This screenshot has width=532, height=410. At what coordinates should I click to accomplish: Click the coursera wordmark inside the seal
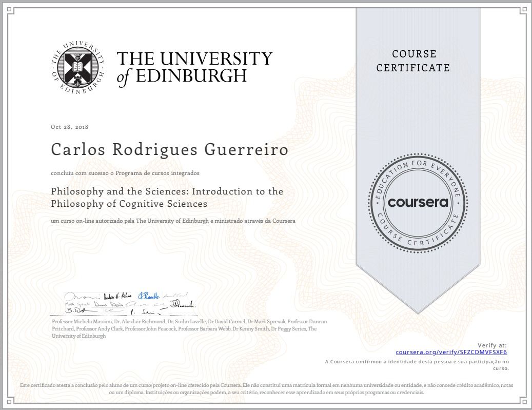coord(418,202)
